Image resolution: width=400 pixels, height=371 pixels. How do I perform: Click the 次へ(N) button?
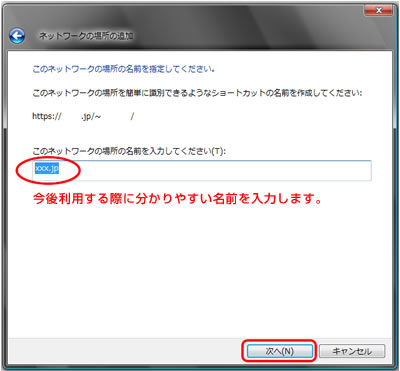pyautogui.click(x=280, y=351)
